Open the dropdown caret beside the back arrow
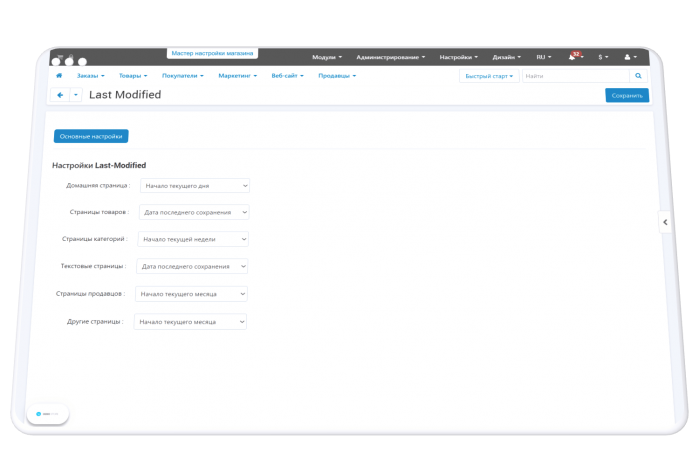The image size is (700, 466). coord(76,95)
